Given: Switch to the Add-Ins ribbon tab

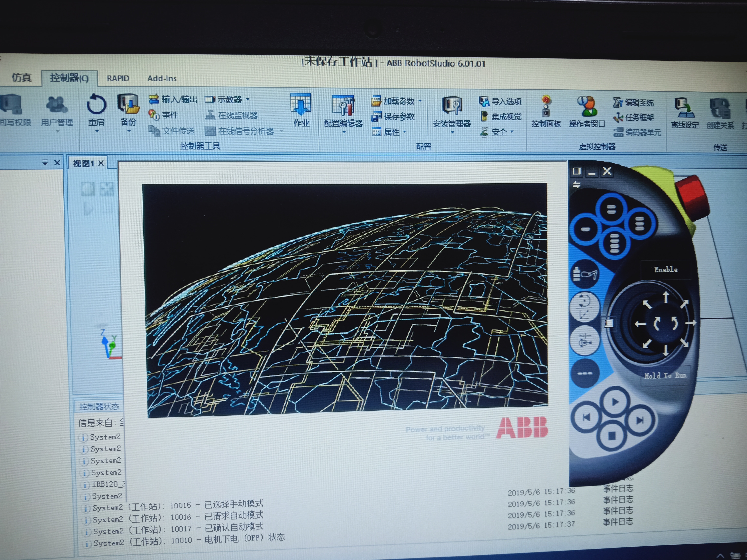Looking at the screenshot, I should click(x=162, y=78).
